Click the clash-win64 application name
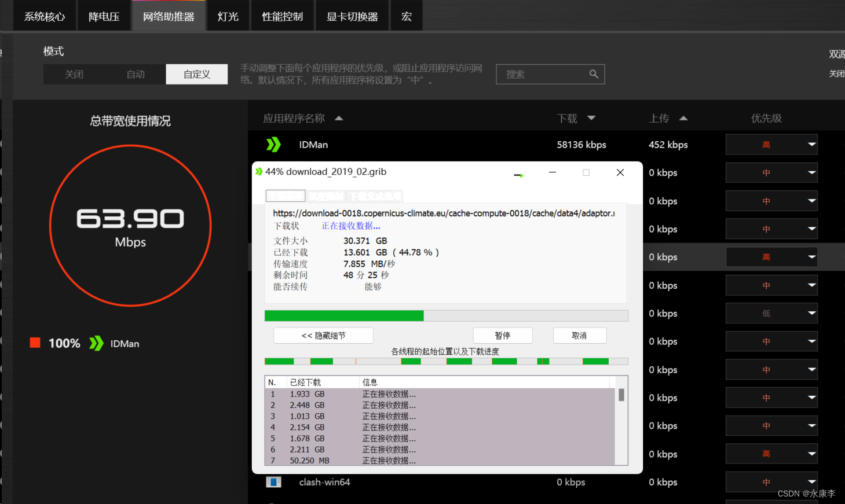Image resolution: width=845 pixels, height=504 pixels. point(324,482)
